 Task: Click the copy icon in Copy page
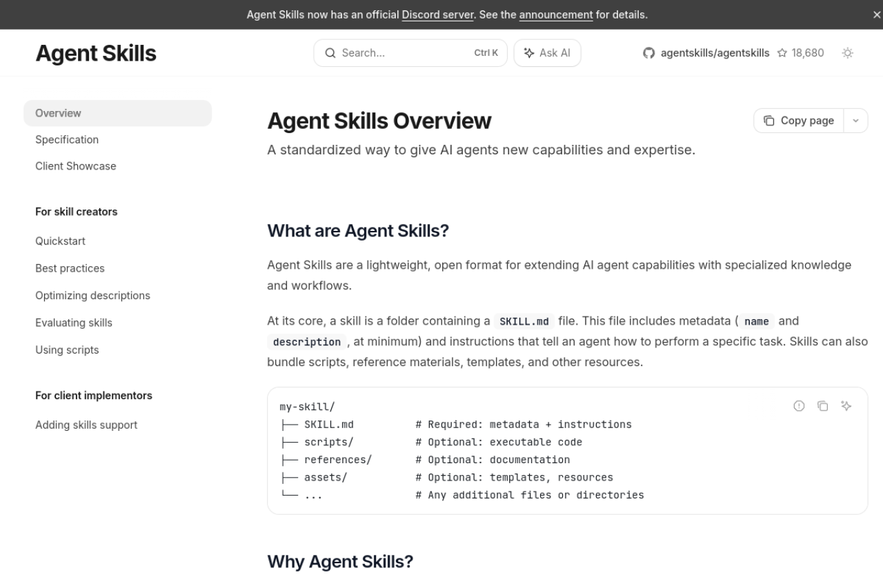[x=769, y=121]
